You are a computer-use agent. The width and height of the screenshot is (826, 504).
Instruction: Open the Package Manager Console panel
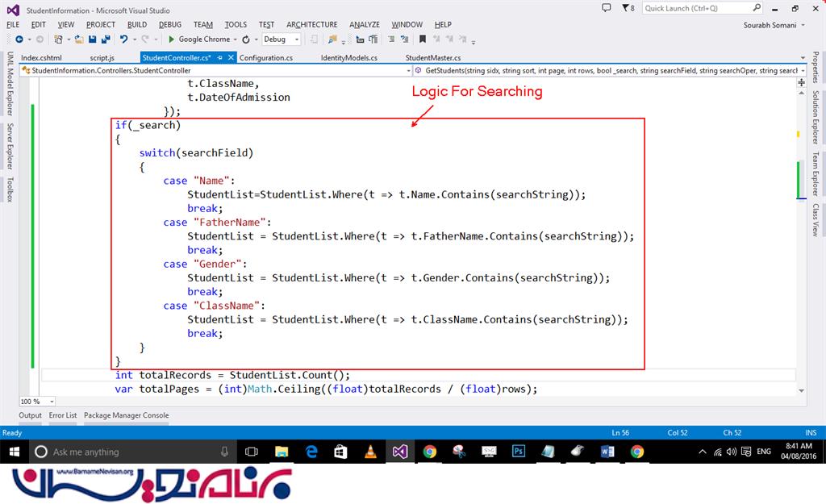point(127,415)
